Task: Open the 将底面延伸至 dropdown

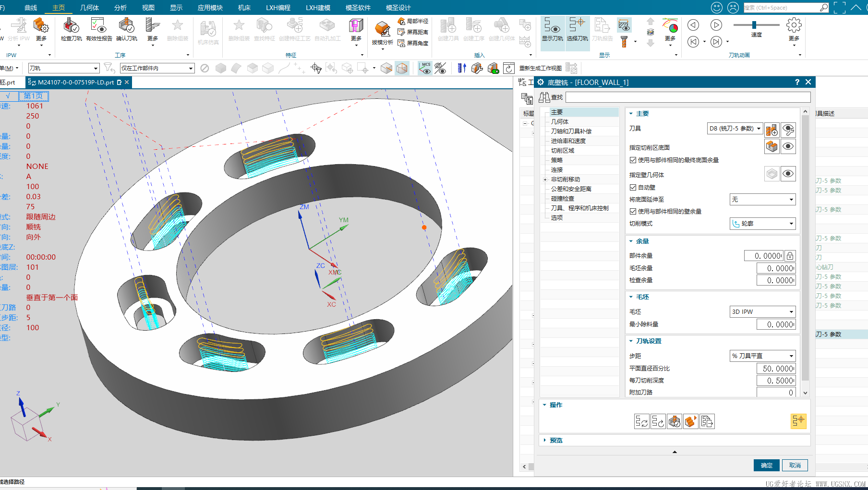Action: pos(762,200)
